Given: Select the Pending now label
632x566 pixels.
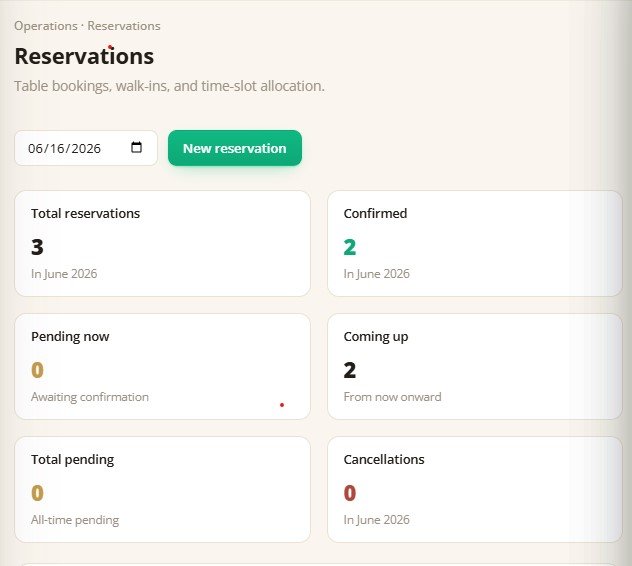Looking at the screenshot, I should click(70, 336).
